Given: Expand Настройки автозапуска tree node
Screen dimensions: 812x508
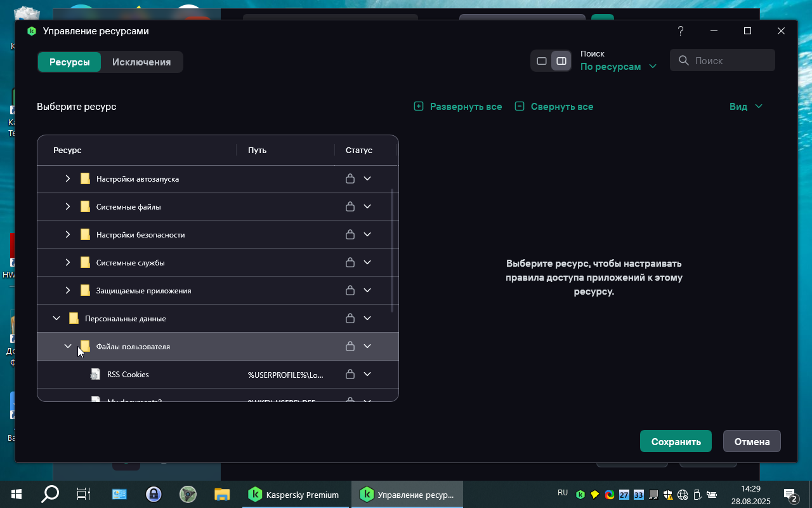Looking at the screenshot, I should tap(68, 179).
